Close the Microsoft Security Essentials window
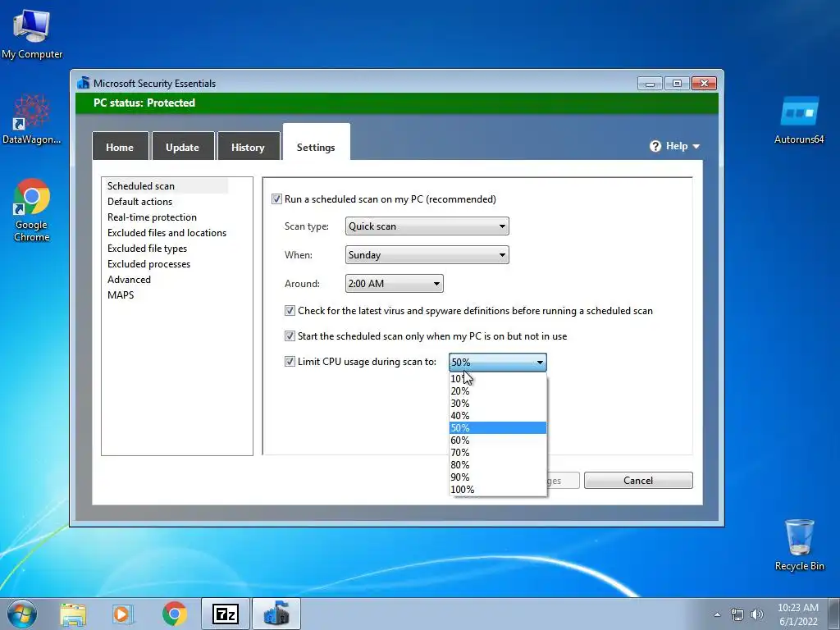Image resolution: width=840 pixels, height=630 pixels. click(704, 84)
